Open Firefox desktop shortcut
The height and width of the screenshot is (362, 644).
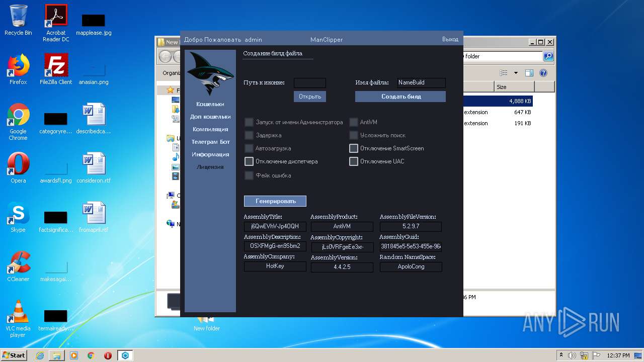(x=18, y=69)
